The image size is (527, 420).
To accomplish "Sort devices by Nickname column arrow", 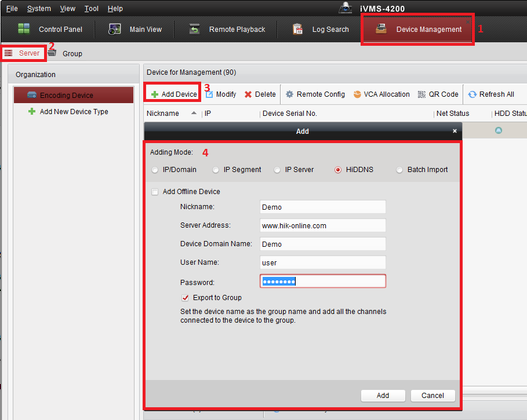I will click(x=194, y=114).
